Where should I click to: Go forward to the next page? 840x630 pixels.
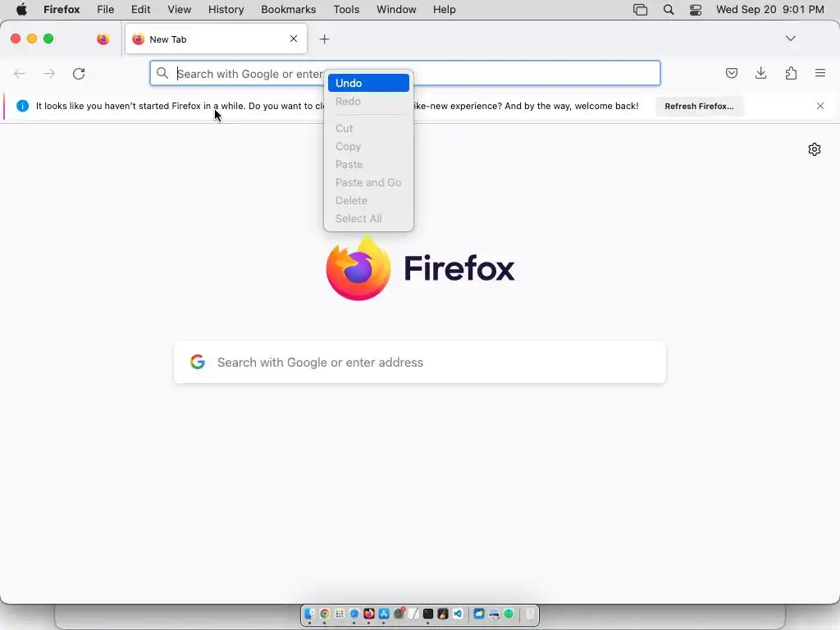[49, 73]
